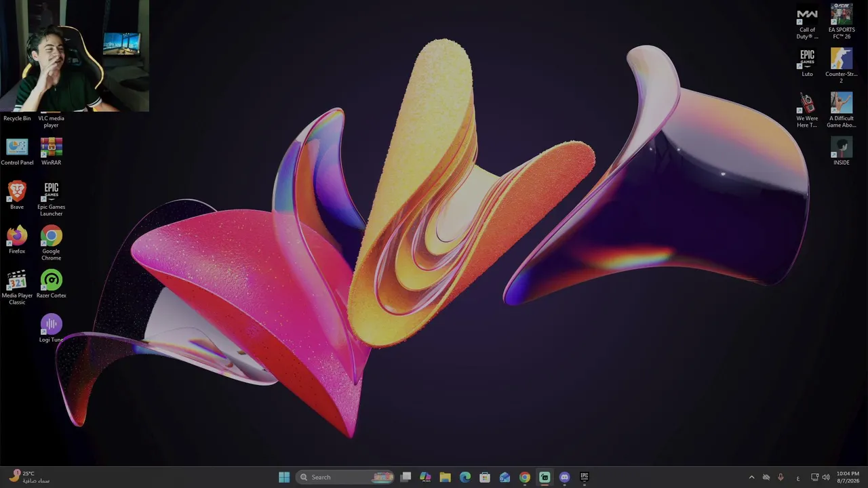
Task: Launch Microsoft Edge from the taskbar
Action: pos(465,477)
